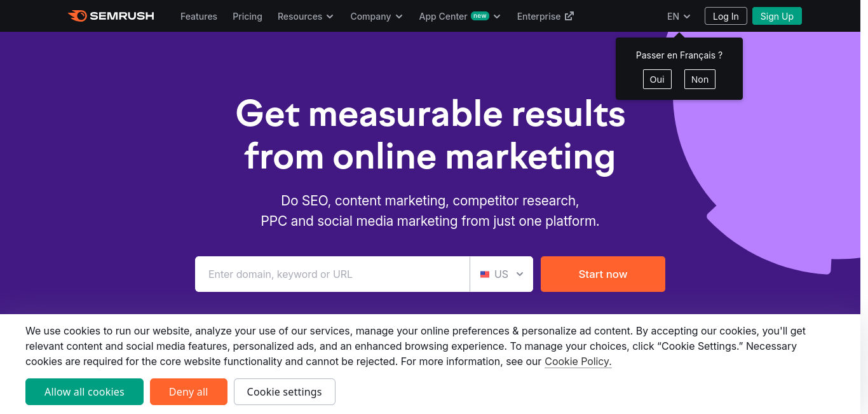Deny all cookies

pyautogui.click(x=189, y=392)
